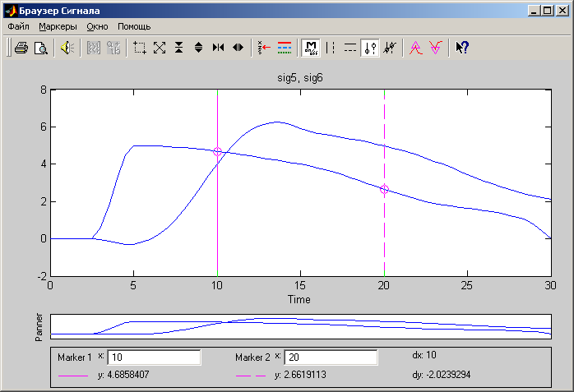Switch to horizontal markers mode

click(x=350, y=48)
